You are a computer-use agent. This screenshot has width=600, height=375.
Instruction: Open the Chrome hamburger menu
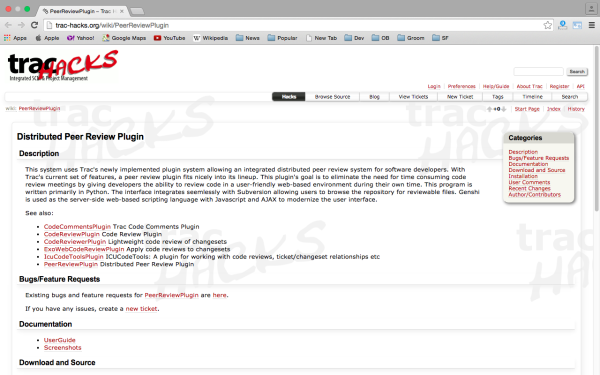[592, 25]
